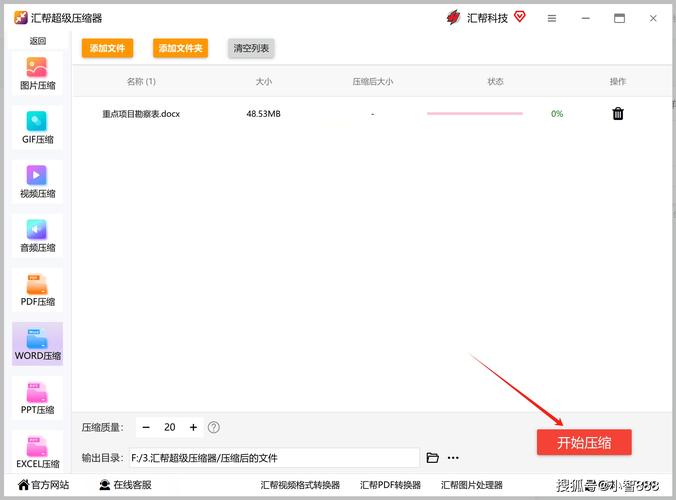Screen dimensions: 676x500
Task: Click the 输出目录 path field
Action: click(274, 458)
